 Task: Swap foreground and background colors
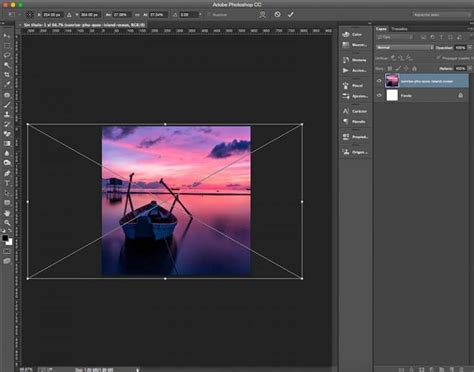(10, 231)
